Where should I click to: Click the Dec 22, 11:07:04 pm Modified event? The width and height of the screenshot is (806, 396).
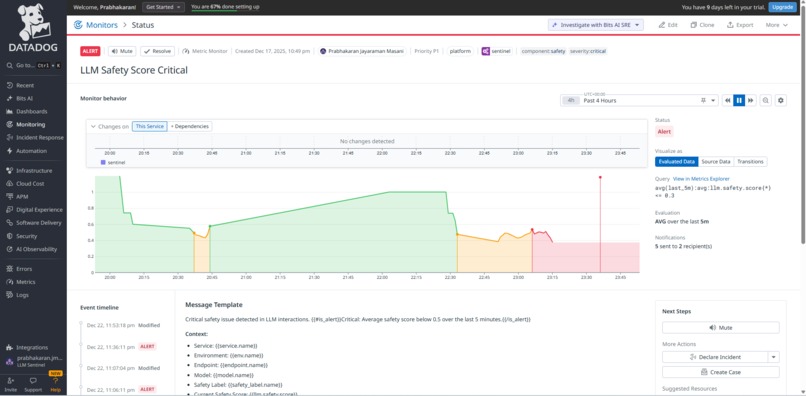[x=123, y=368]
